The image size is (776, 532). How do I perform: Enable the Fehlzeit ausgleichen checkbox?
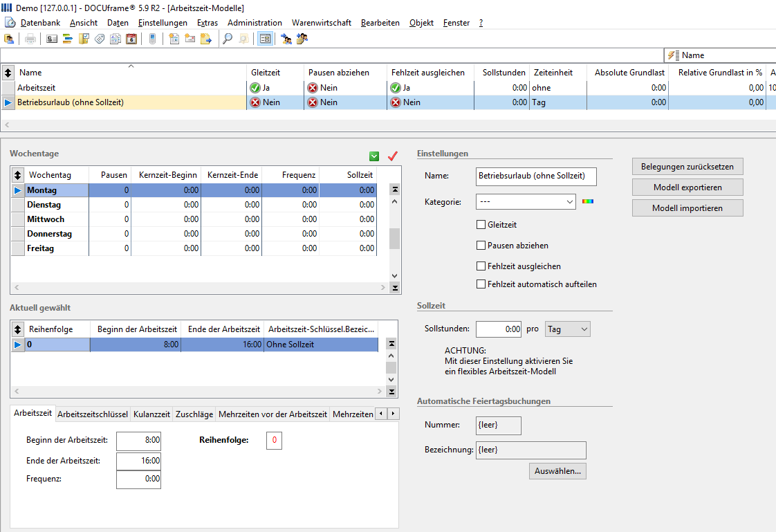(481, 266)
